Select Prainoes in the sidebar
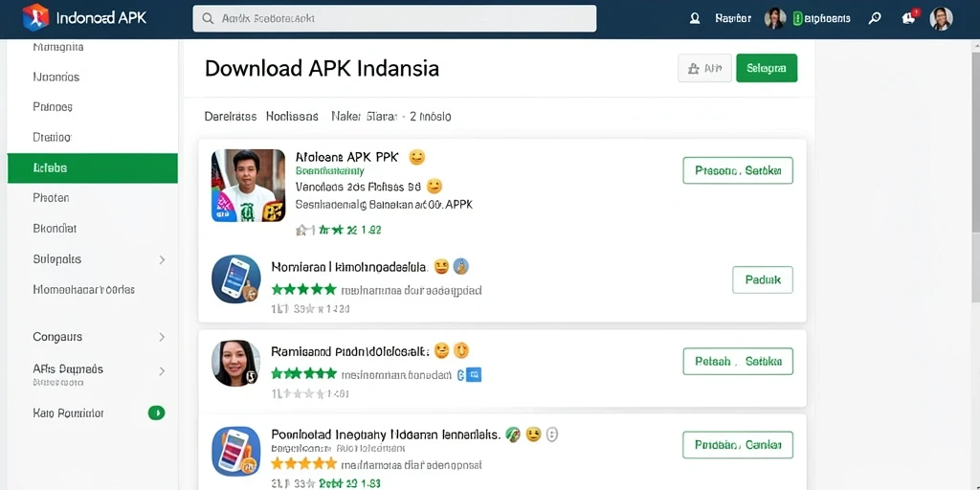 (x=53, y=107)
